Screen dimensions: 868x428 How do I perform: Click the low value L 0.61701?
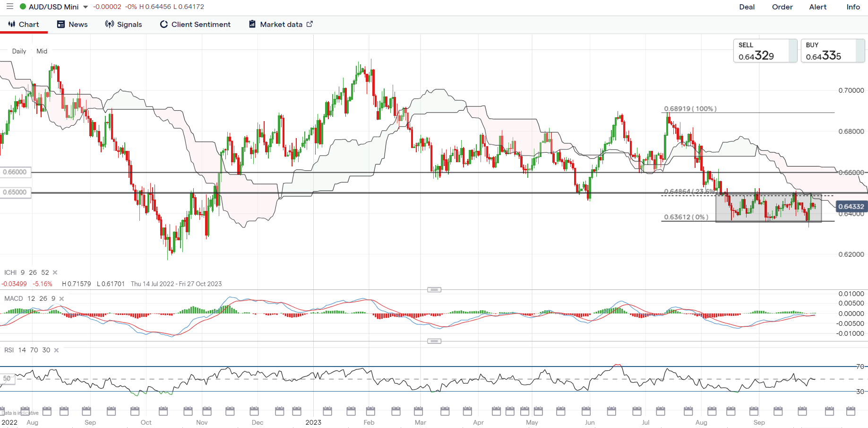tap(111, 284)
